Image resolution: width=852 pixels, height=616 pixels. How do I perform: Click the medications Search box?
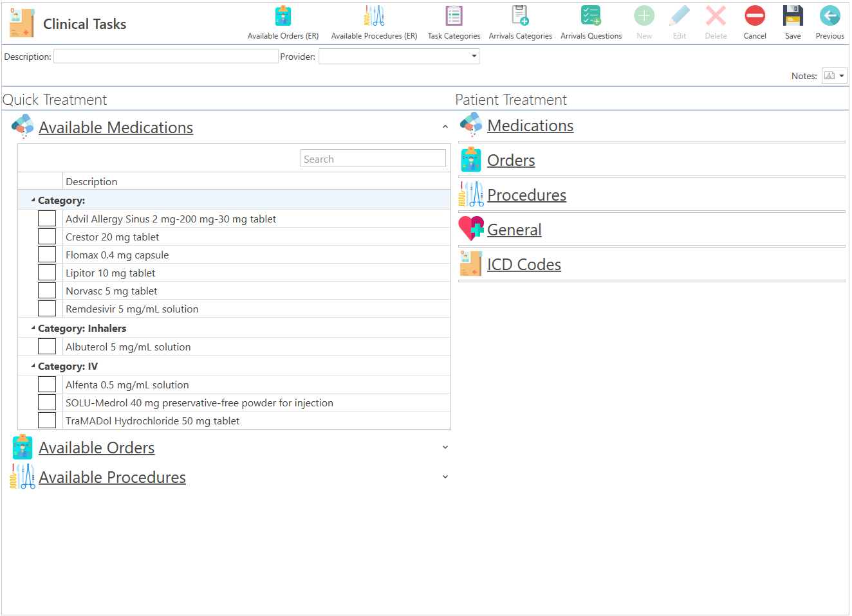tap(373, 159)
